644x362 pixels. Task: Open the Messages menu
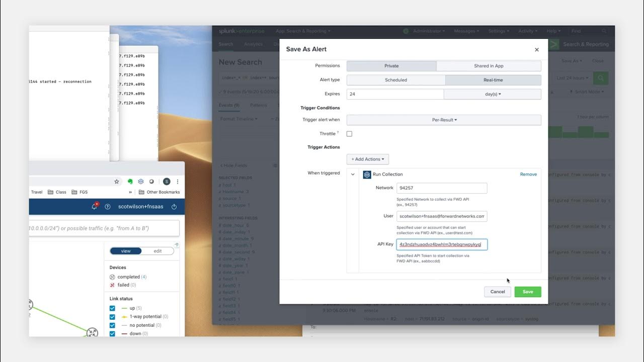point(466,31)
